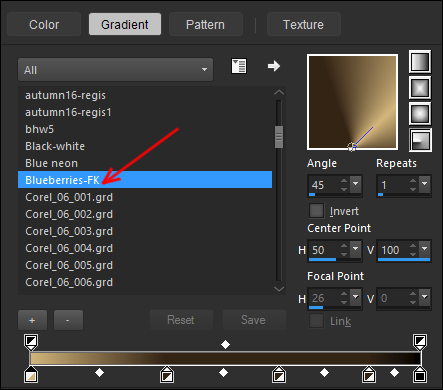This screenshot has width=443, height=390.
Task: Select bhw5 gradient in list
Action: pos(145,129)
